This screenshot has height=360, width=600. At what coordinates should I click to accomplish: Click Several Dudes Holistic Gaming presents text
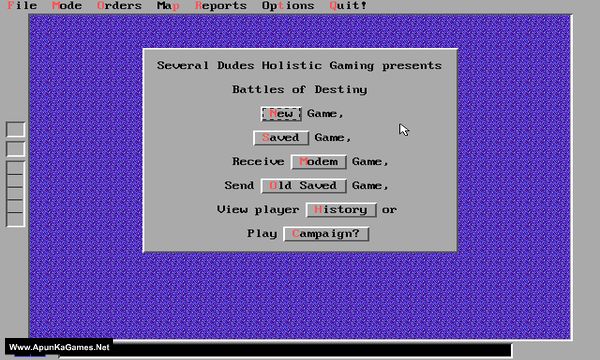coord(299,66)
